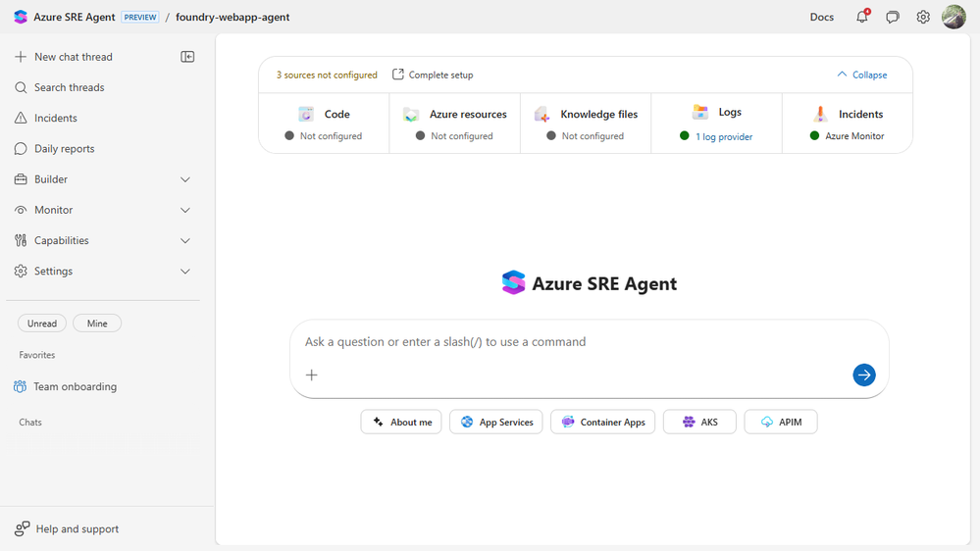
Task: Click the send arrow button
Action: (863, 375)
